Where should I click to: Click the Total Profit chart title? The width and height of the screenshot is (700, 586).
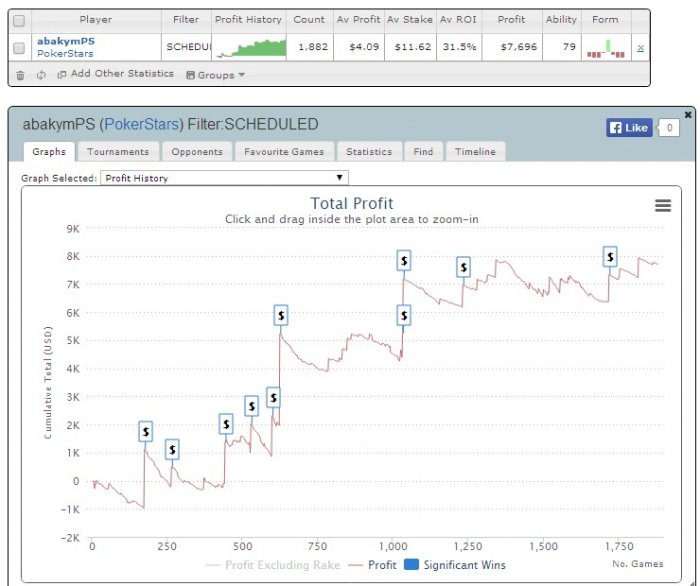pos(352,204)
